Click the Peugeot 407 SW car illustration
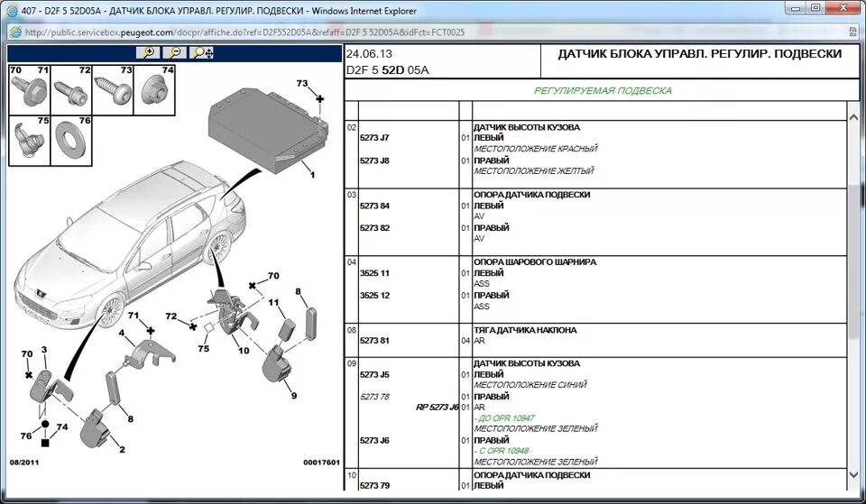The height and width of the screenshot is (504, 866). click(130, 245)
